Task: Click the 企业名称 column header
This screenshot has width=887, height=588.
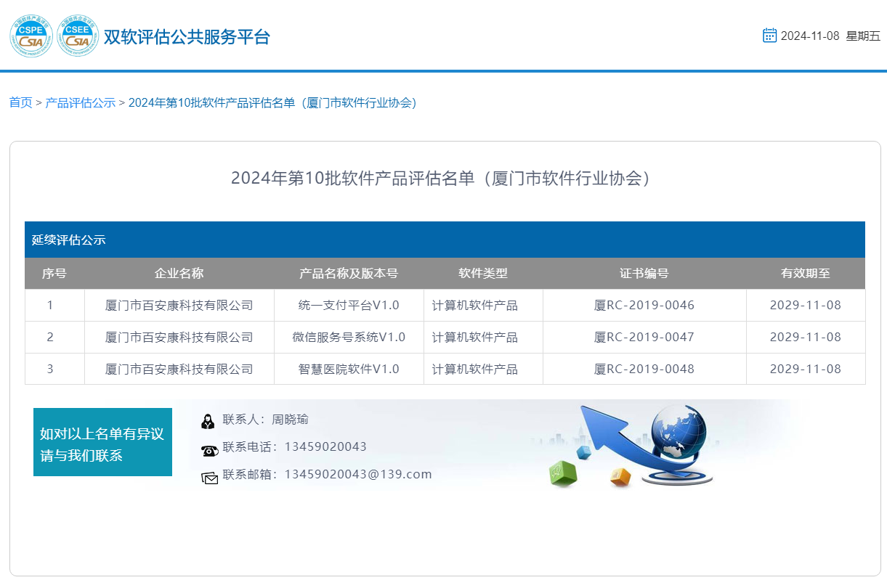Action: point(179,274)
